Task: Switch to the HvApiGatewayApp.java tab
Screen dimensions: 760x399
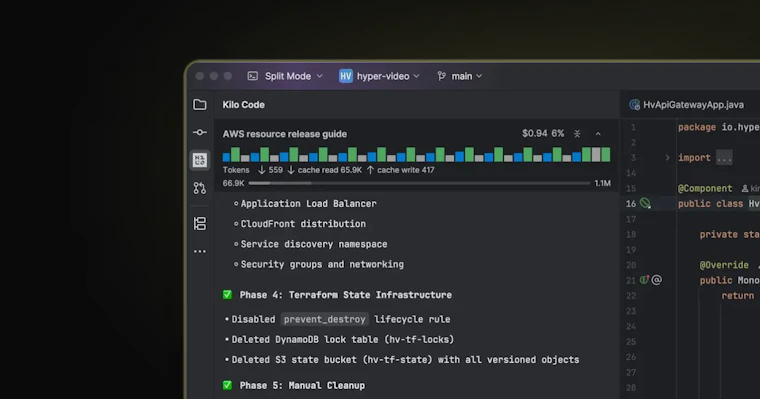Action: click(687, 105)
